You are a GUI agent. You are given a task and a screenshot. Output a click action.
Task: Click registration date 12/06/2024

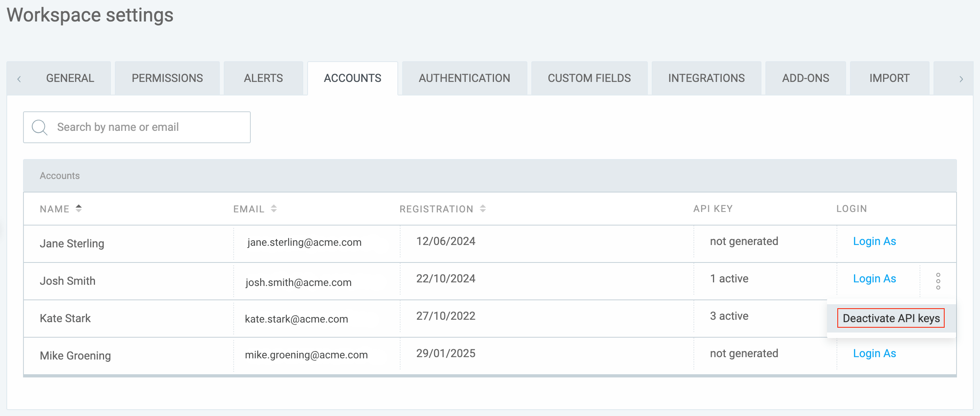[x=446, y=241]
